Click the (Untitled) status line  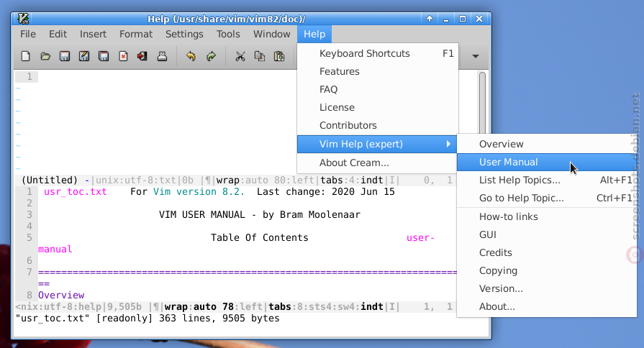[x=235, y=180]
